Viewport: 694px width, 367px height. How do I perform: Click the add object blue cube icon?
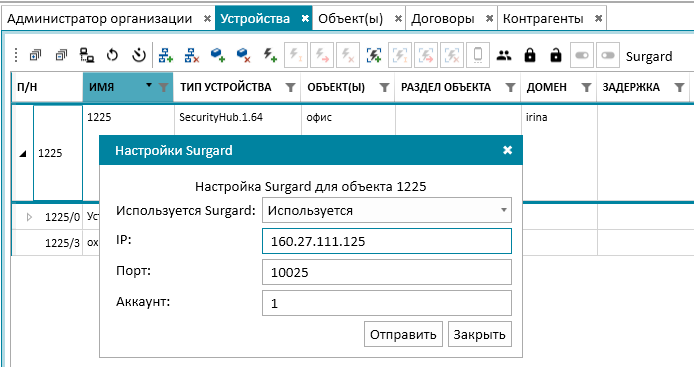tap(218, 55)
